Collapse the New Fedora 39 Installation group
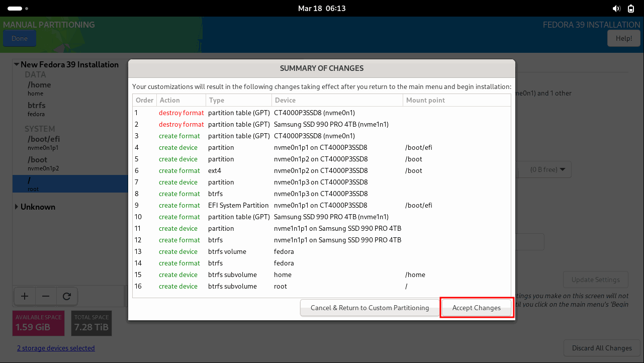 coord(17,64)
